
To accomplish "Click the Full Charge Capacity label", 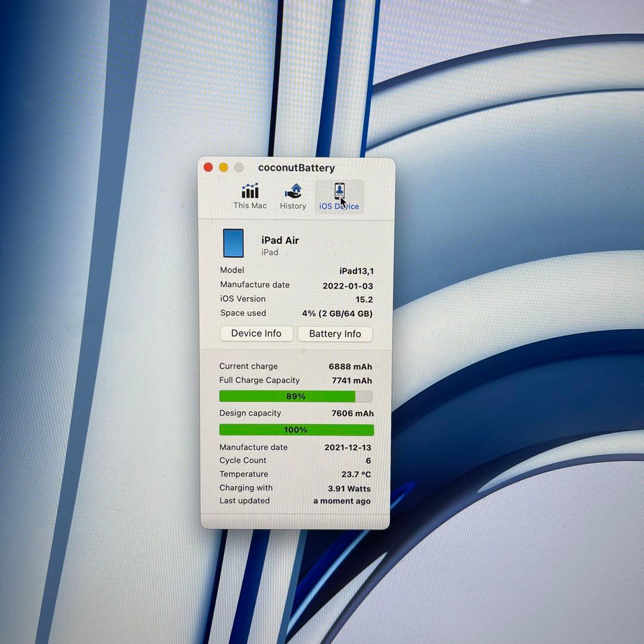I will click(259, 380).
